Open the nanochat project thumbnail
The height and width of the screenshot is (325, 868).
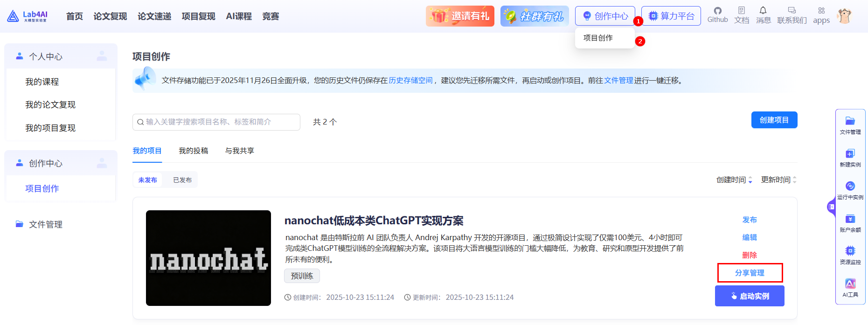coord(208,258)
